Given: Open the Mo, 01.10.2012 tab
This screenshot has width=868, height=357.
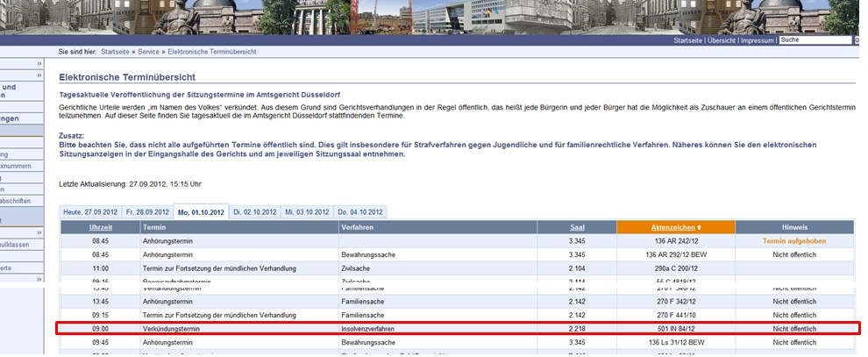Looking at the screenshot, I should pyautogui.click(x=201, y=212).
